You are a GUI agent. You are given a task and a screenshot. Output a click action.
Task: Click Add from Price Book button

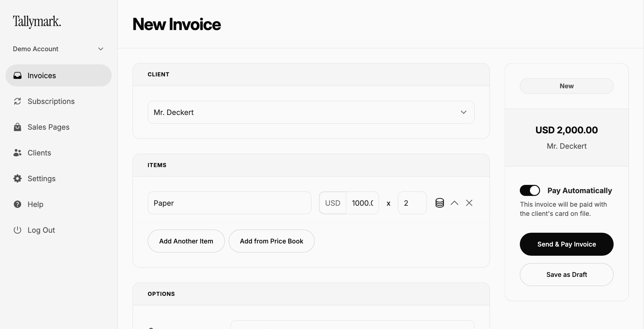point(271,241)
